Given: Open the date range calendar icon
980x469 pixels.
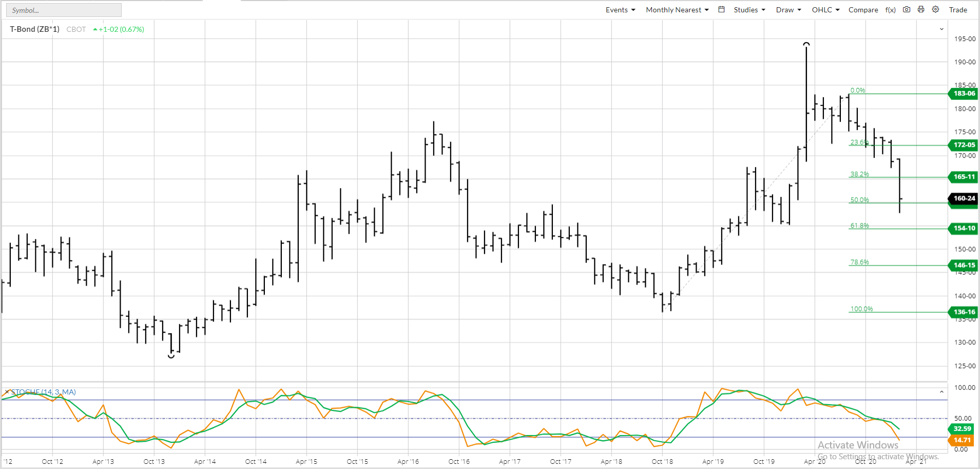Looking at the screenshot, I should coord(721,10).
